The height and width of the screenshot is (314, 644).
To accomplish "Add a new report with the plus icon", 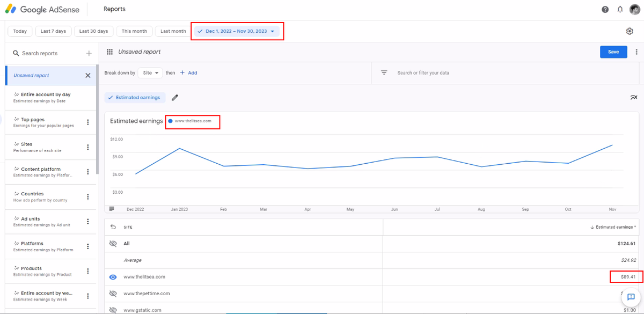I will 89,53.
